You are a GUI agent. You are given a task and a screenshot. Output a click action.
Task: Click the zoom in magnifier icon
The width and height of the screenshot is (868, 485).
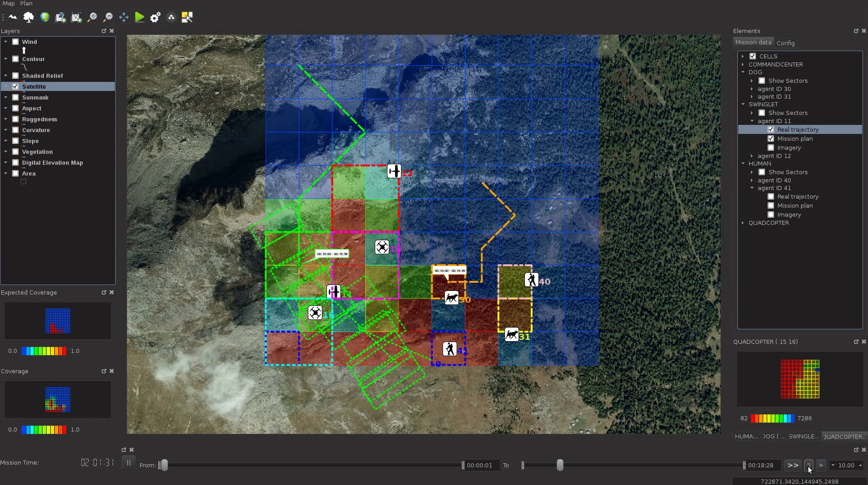click(92, 17)
